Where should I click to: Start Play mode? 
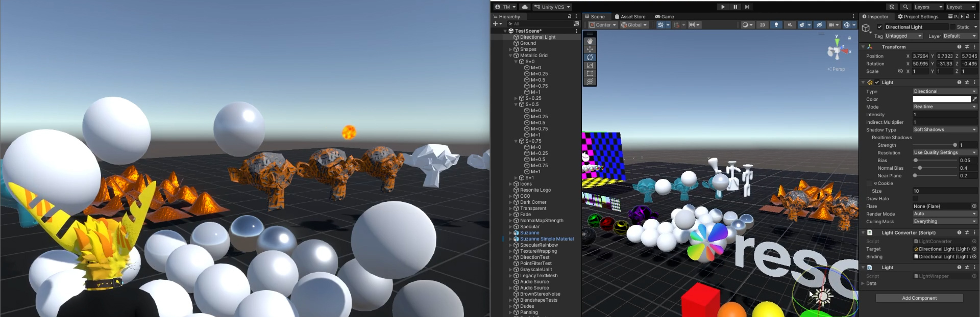pos(723,7)
